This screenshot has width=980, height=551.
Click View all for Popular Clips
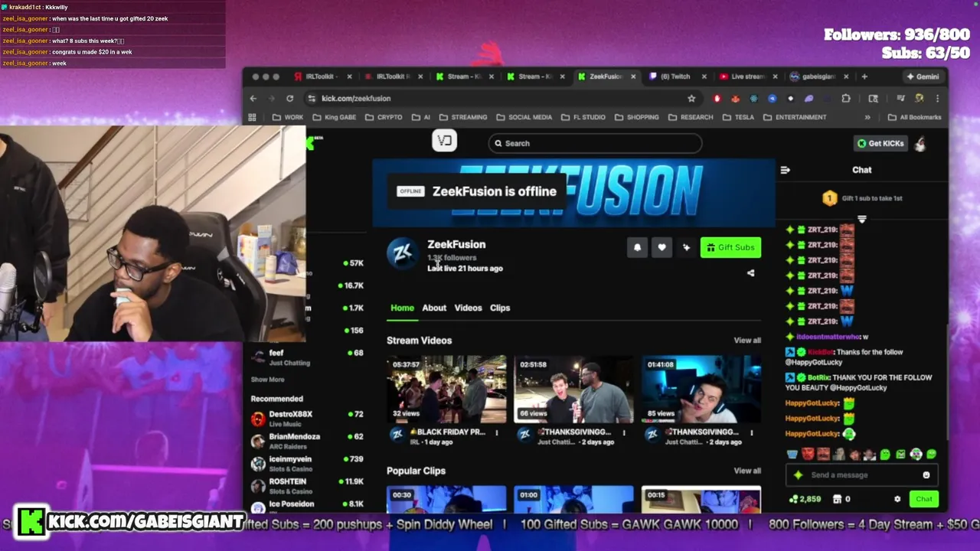tap(747, 471)
